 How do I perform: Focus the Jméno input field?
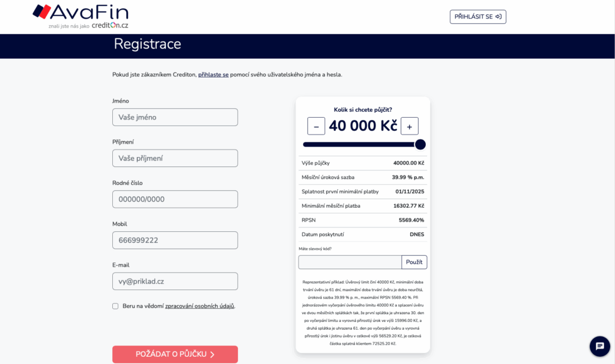pos(175,117)
